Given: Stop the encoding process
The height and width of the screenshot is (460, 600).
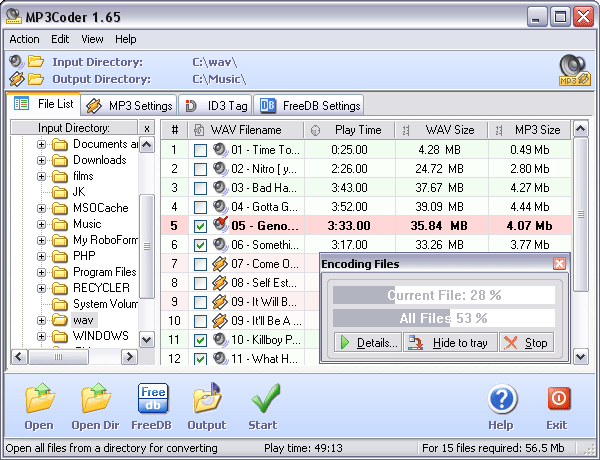Looking at the screenshot, I should tap(525, 343).
